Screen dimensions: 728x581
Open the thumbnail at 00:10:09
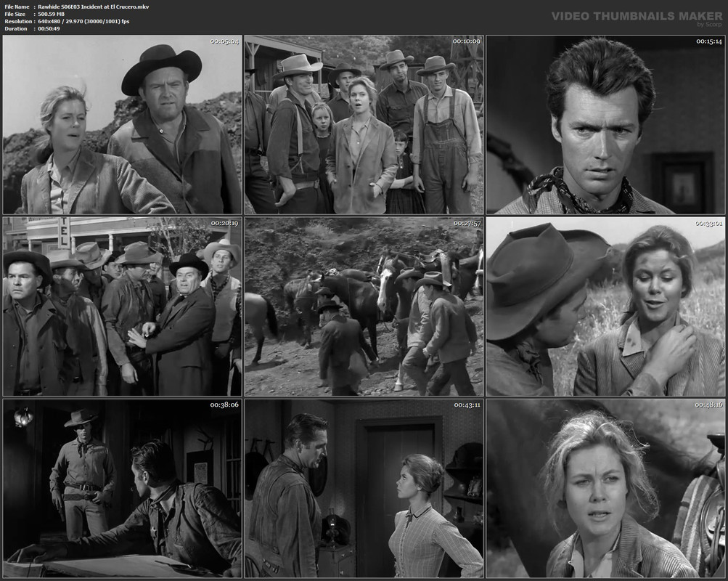tap(364, 124)
